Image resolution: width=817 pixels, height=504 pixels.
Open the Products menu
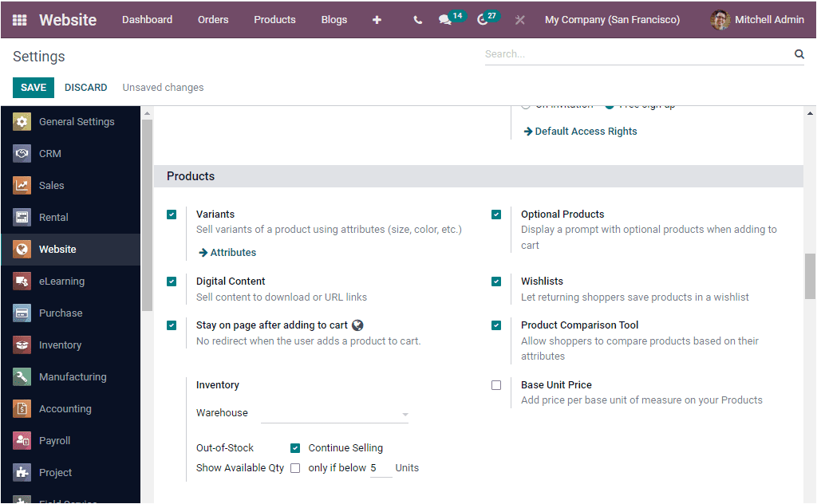(274, 20)
